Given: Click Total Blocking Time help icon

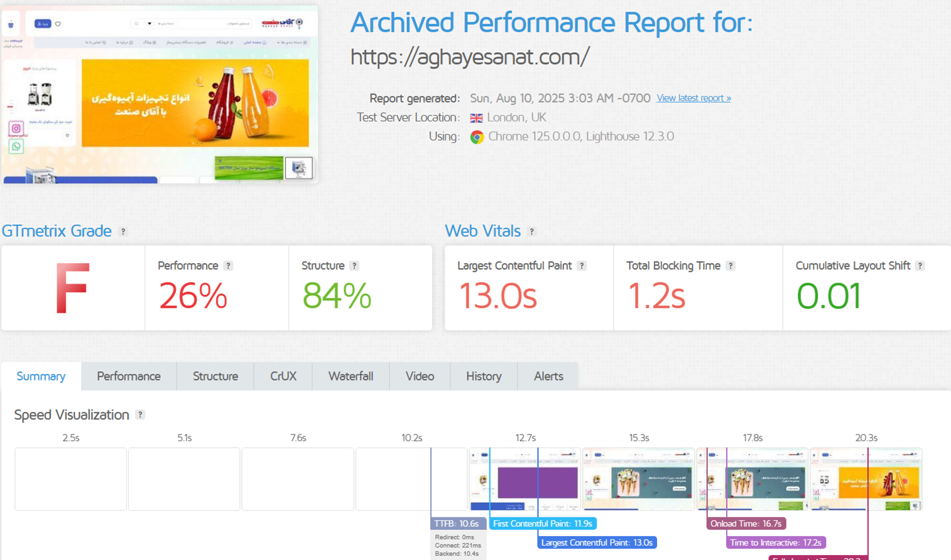Looking at the screenshot, I should click(730, 266).
